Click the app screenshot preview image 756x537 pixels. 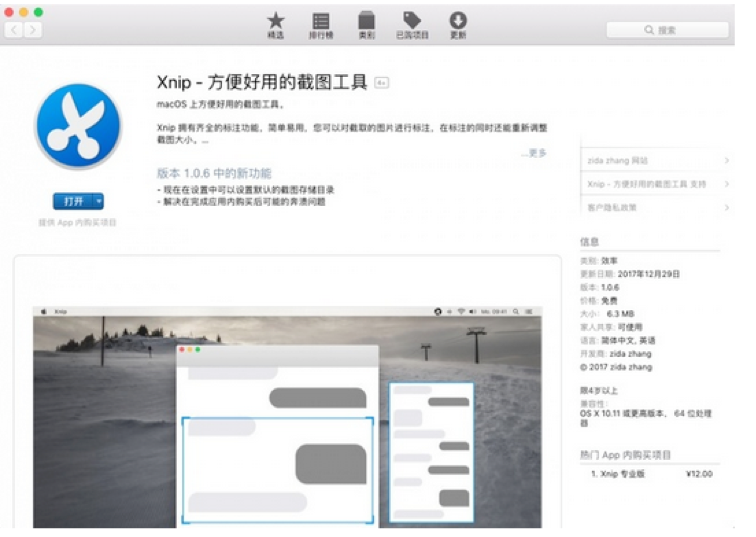pos(287,416)
